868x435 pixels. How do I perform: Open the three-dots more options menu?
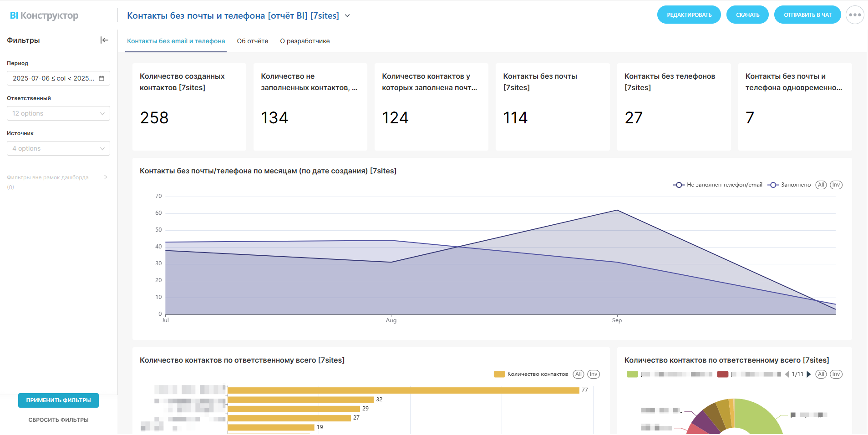click(x=854, y=15)
